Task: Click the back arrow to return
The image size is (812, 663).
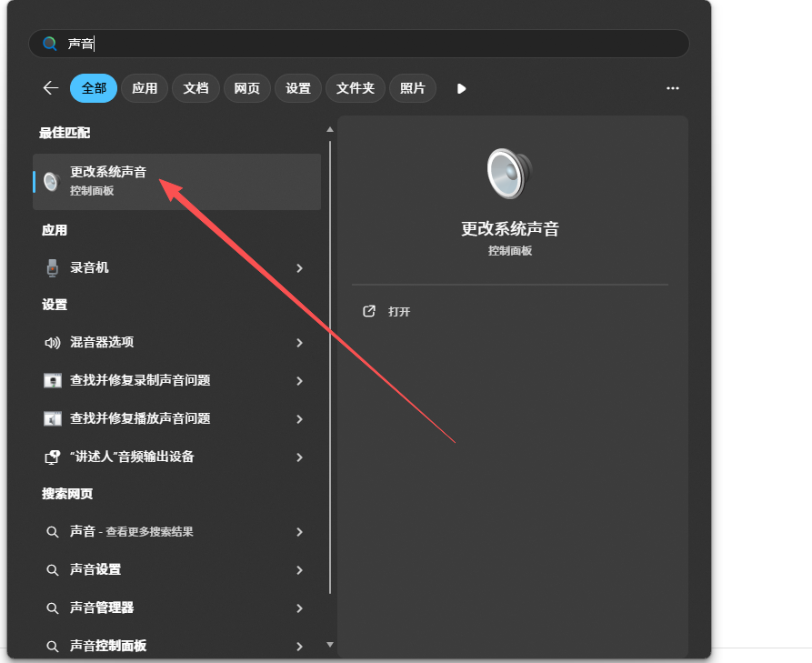Action: coord(50,87)
